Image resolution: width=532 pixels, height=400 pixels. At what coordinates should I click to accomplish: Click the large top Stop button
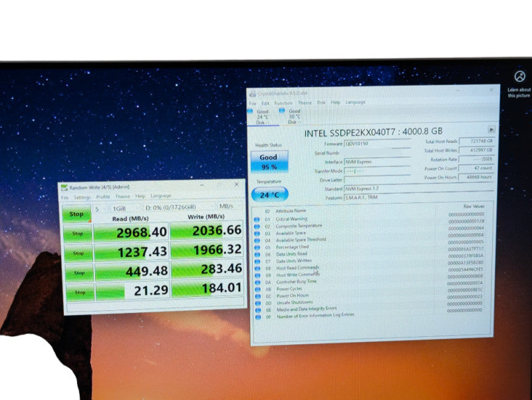pos(76,214)
